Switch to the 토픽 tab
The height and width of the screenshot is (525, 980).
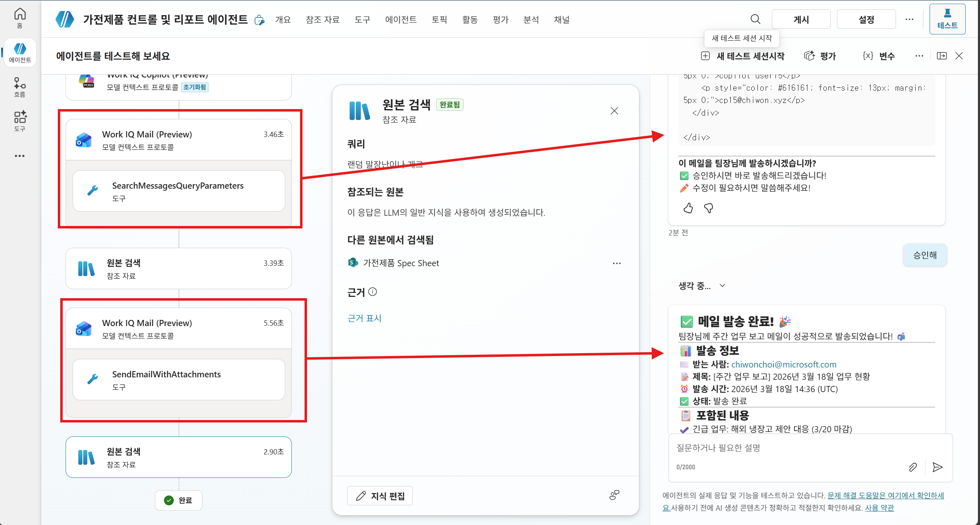[x=439, y=19]
